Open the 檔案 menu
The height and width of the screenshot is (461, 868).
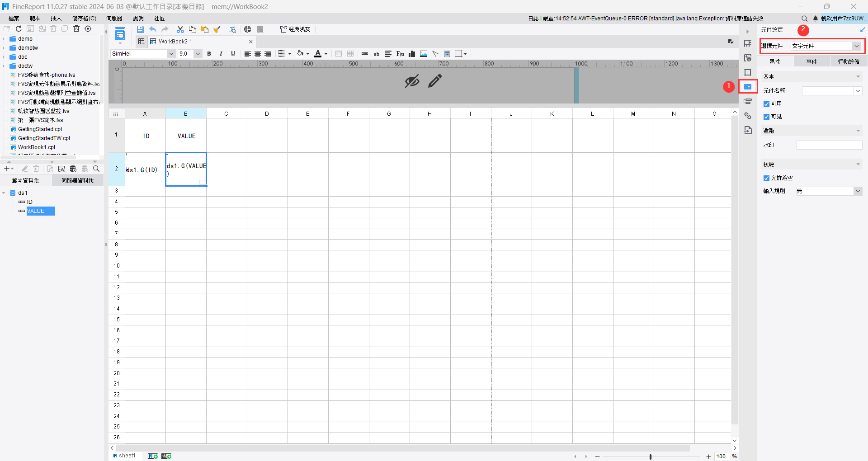[14, 19]
